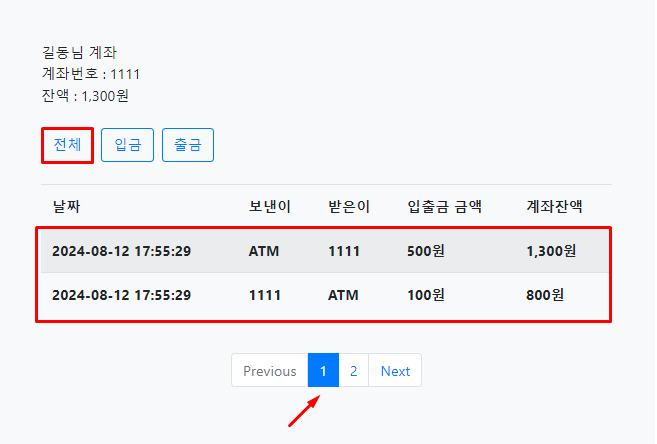Click sender ATM in the first row
The height and width of the screenshot is (444, 657).
tap(264, 251)
